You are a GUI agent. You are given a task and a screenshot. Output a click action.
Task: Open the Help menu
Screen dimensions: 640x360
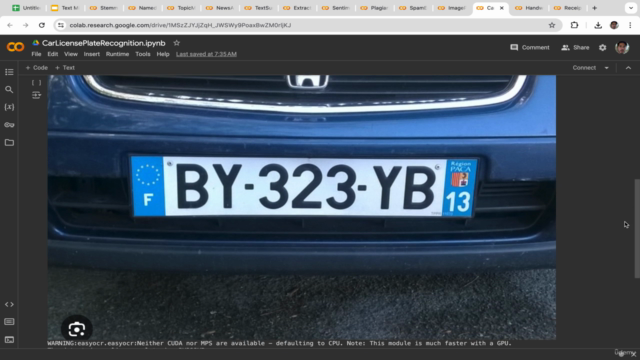(163, 54)
